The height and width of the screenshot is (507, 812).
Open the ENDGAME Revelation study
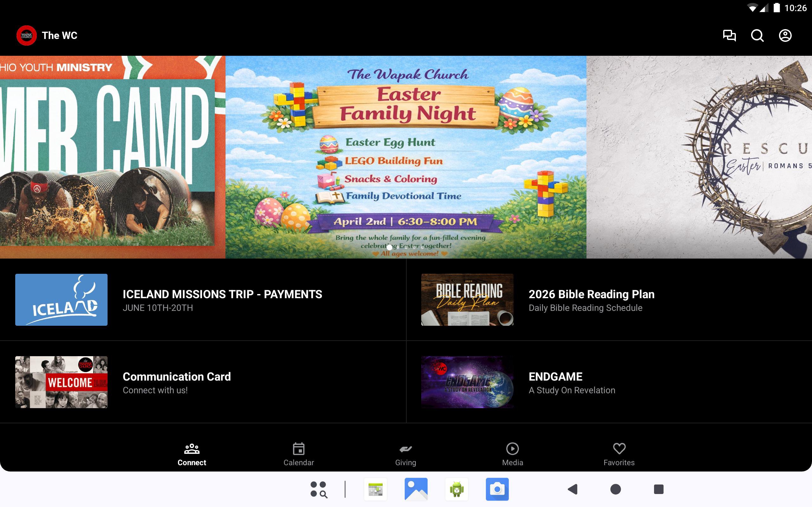[572, 382]
